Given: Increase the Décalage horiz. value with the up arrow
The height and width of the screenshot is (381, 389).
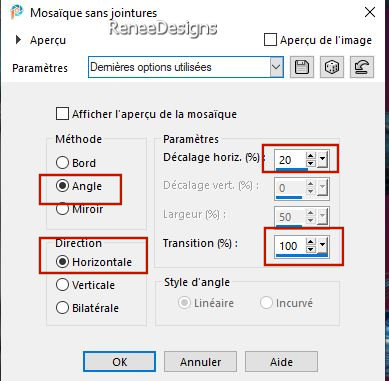Looking at the screenshot, I should click(x=311, y=156).
